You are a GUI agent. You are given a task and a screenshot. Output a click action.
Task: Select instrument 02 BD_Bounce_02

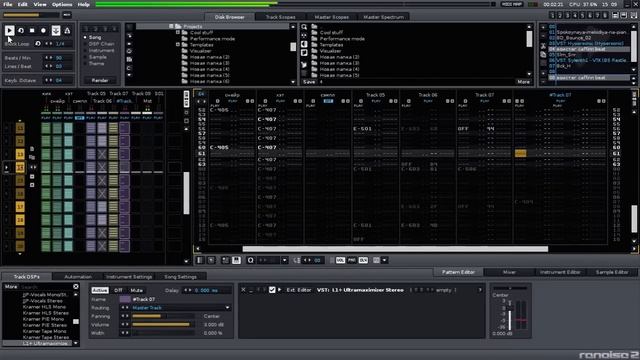589,38
